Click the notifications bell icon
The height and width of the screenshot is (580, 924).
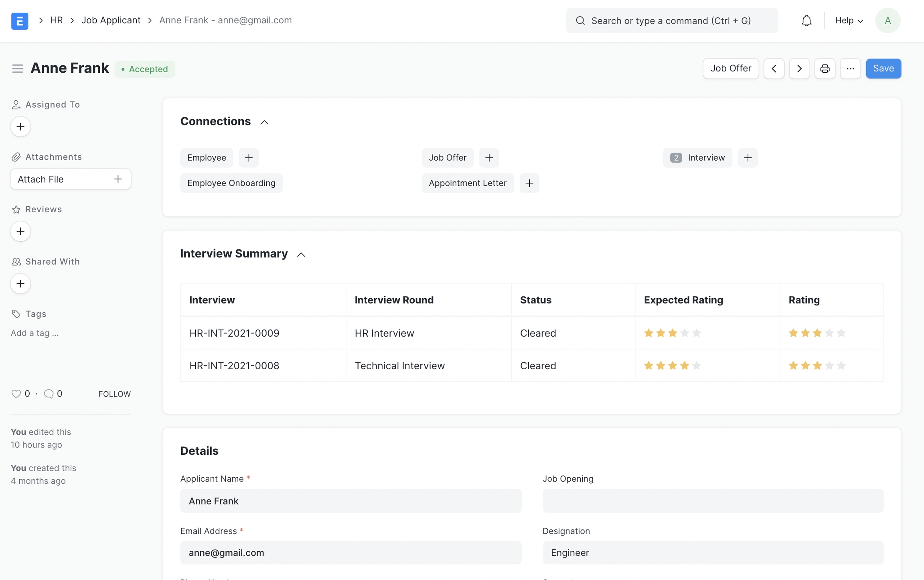(806, 20)
